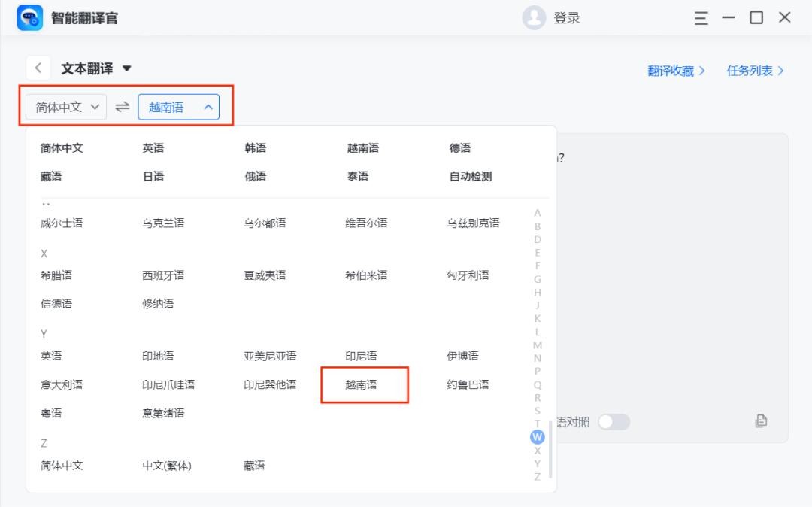Toggle the 双语对照 switch
Image resolution: width=812 pixels, height=507 pixels.
[x=614, y=422]
